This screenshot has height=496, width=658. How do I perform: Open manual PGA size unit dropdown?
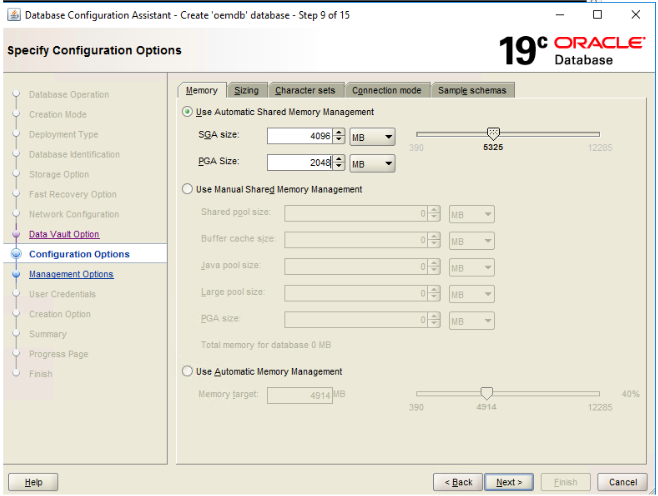[x=472, y=321]
